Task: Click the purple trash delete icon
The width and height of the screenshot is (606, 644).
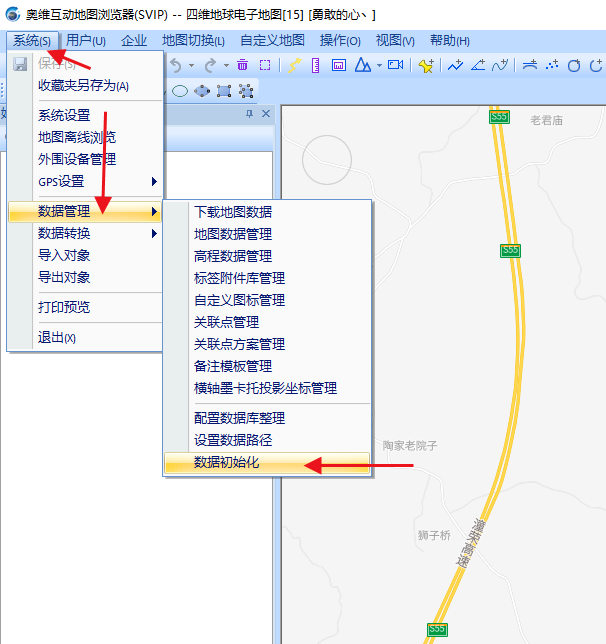Action: click(x=242, y=65)
